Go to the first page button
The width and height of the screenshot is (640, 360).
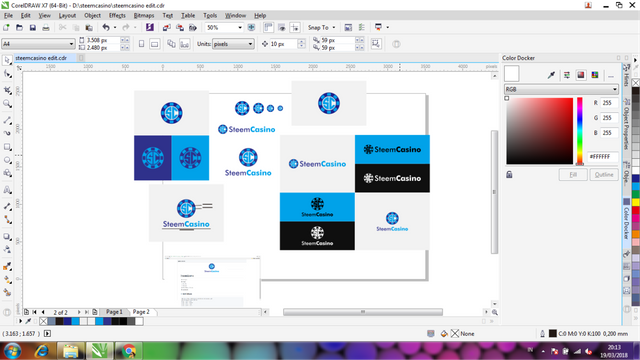tap(34, 312)
